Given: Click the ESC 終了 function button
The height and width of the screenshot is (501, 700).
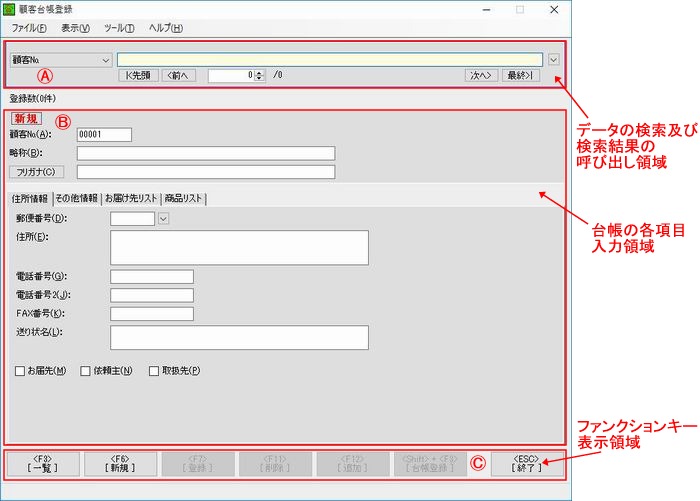Looking at the screenshot, I should pos(527,464).
